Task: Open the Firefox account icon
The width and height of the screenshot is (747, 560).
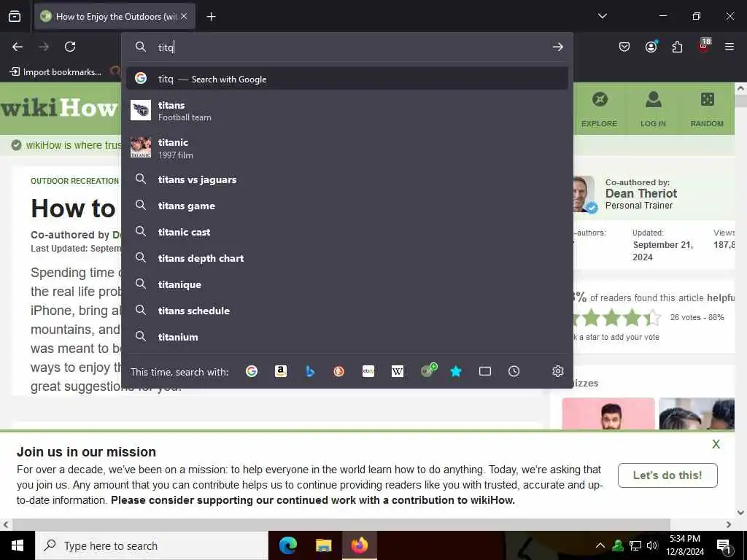Action: click(x=651, y=47)
